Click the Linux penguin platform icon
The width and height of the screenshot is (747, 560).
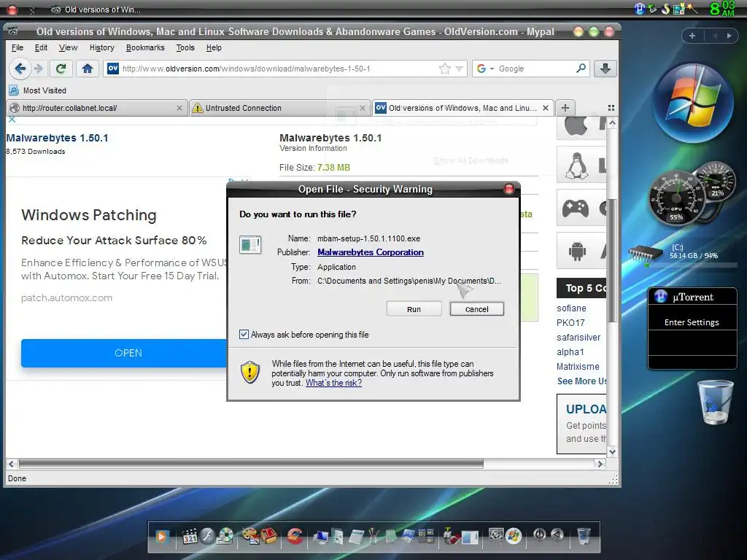(577, 166)
